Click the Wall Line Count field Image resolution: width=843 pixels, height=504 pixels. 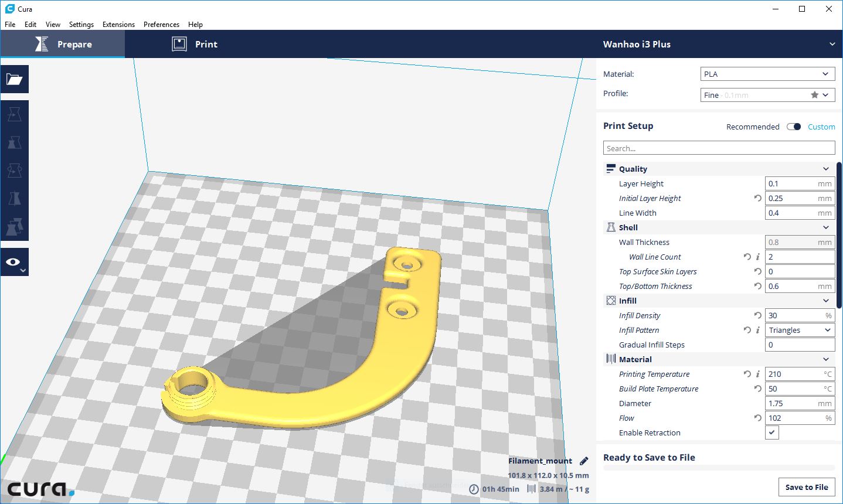pos(800,257)
